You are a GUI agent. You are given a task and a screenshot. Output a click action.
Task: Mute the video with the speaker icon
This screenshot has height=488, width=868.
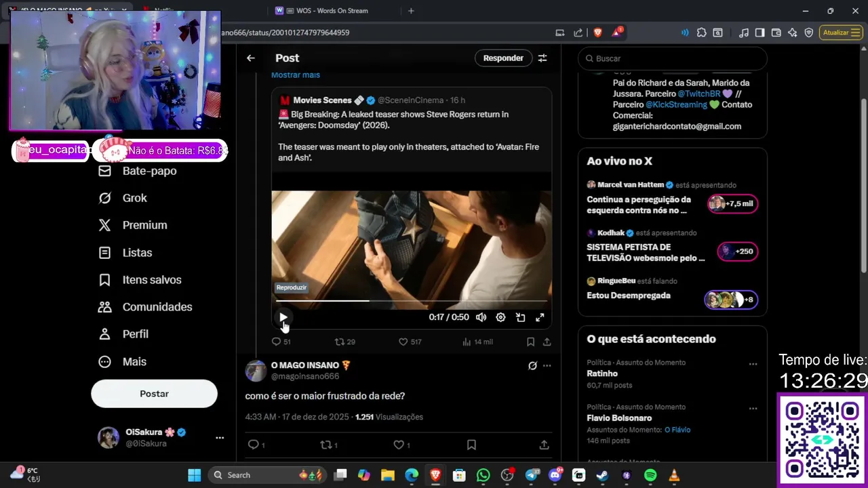[481, 317]
